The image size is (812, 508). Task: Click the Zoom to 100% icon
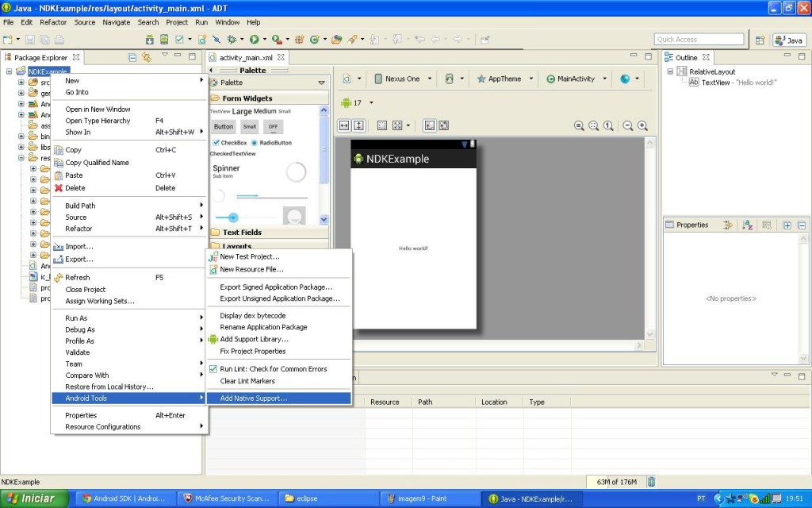point(608,125)
